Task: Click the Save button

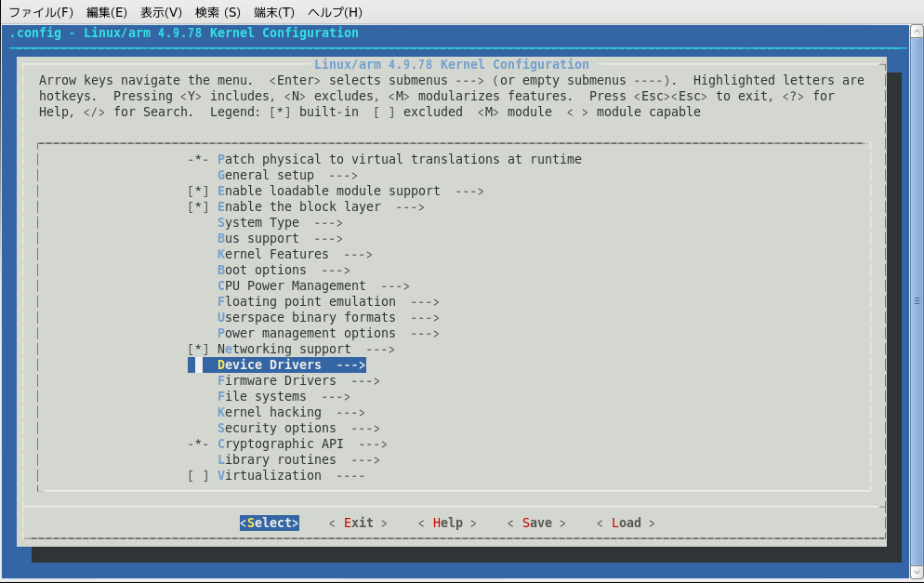Action: [536, 523]
